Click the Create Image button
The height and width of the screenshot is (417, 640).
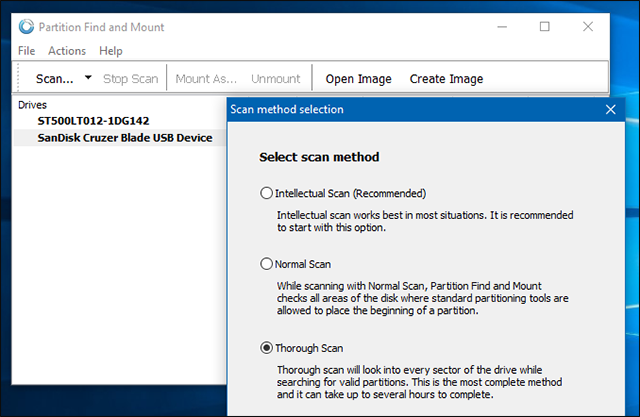pyautogui.click(x=446, y=78)
